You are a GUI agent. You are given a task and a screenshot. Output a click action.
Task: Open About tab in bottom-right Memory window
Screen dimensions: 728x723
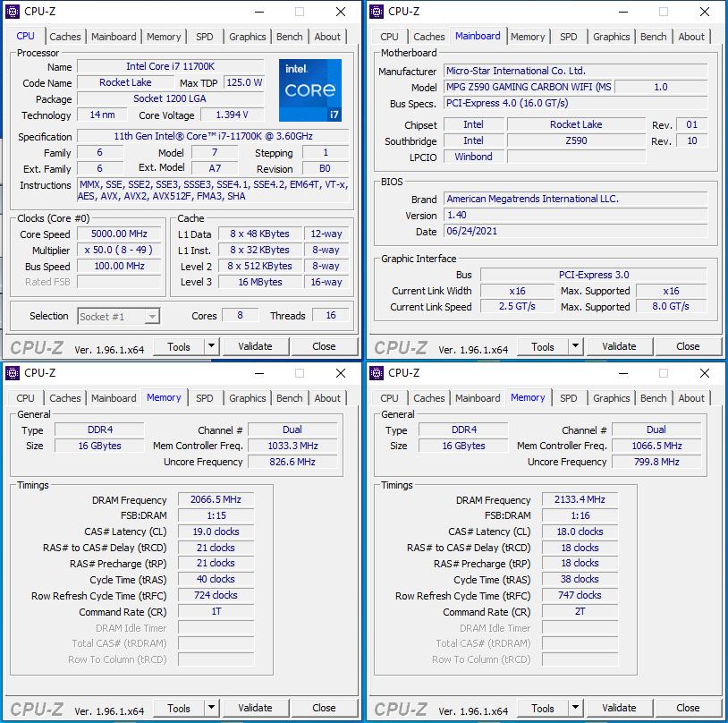pyautogui.click(x=691, y=398)
